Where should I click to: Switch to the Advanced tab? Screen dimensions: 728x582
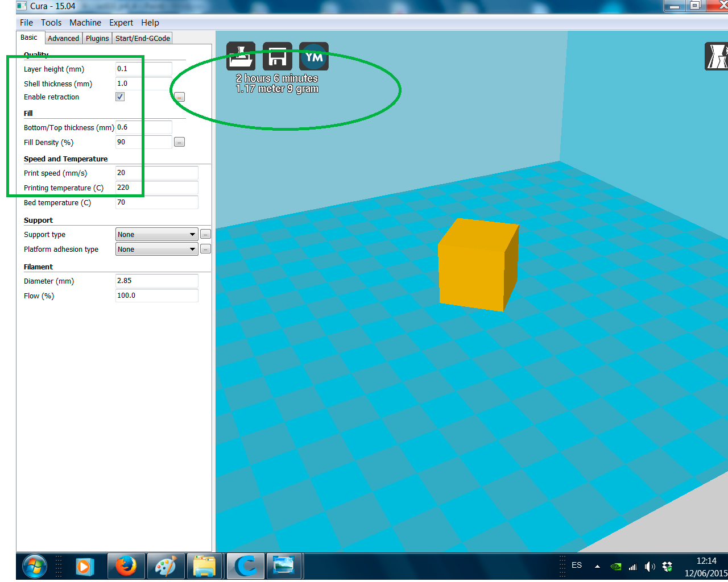(63, 38)
